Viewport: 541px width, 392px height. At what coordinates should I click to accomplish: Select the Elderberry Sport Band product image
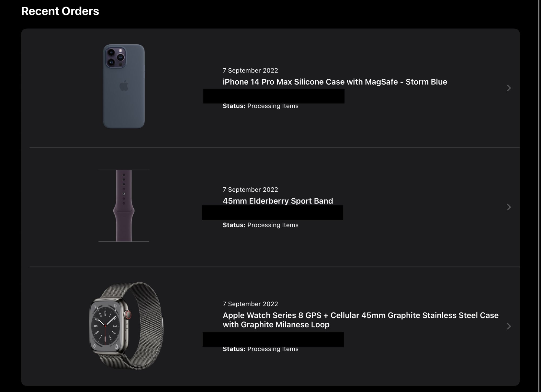(124, 205)
